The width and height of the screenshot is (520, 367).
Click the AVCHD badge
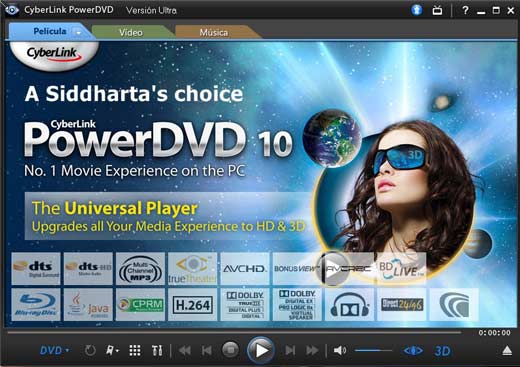point(245,269)
